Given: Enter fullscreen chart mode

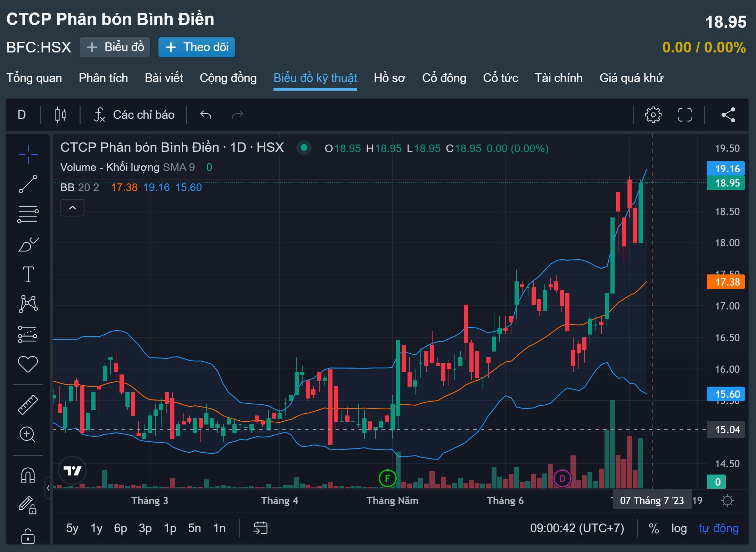Looking at the screenshot, I should click(685, 115).
